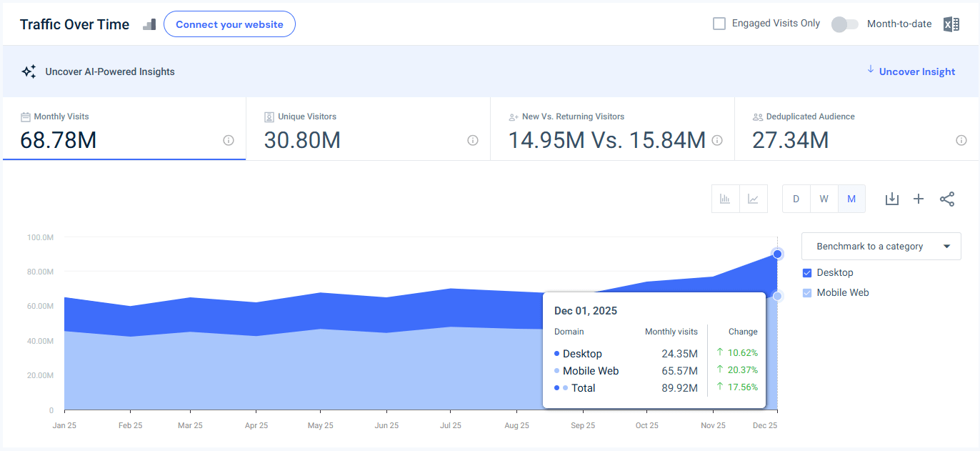Click the AI-Powered Insights sparkle icon

coord(29,71)
